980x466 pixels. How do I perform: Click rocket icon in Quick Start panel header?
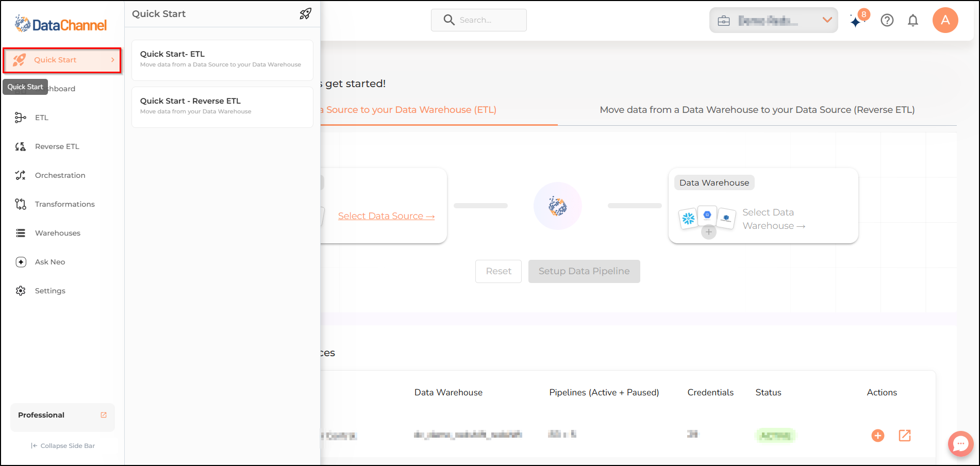click(306, 14)
